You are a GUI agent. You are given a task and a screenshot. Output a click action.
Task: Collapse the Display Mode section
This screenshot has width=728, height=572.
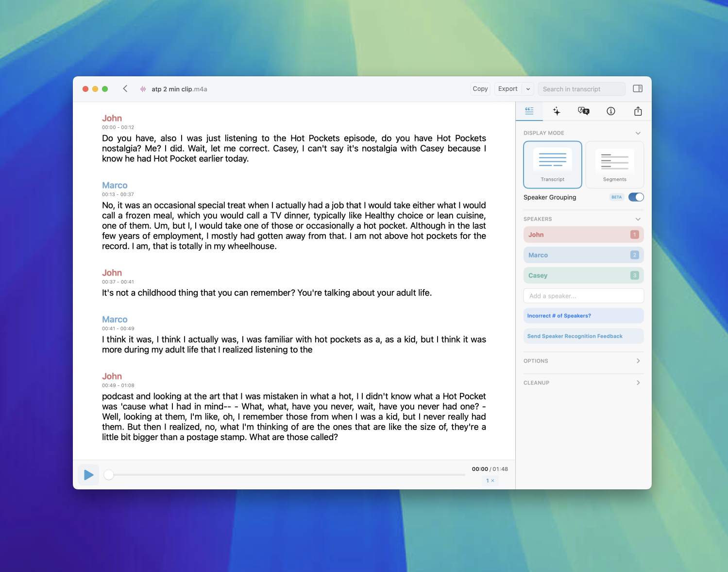tap(638, 133)
